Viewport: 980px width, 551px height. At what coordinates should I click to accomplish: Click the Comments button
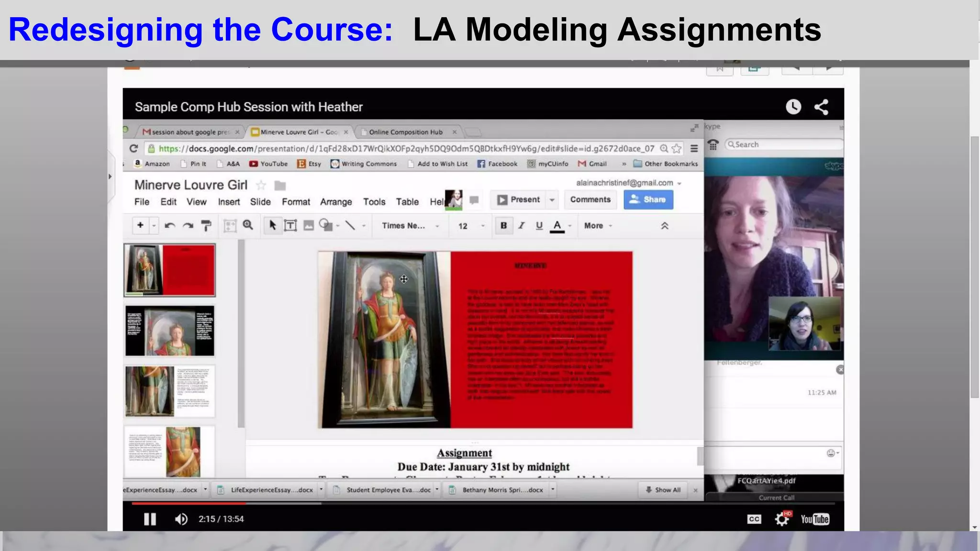[x=590, y=199]
